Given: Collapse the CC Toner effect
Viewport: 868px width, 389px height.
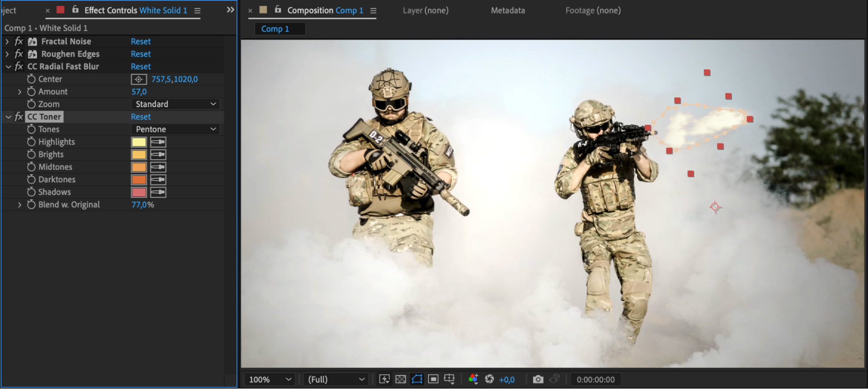Looking at the screenshot, I should (8, 117).
